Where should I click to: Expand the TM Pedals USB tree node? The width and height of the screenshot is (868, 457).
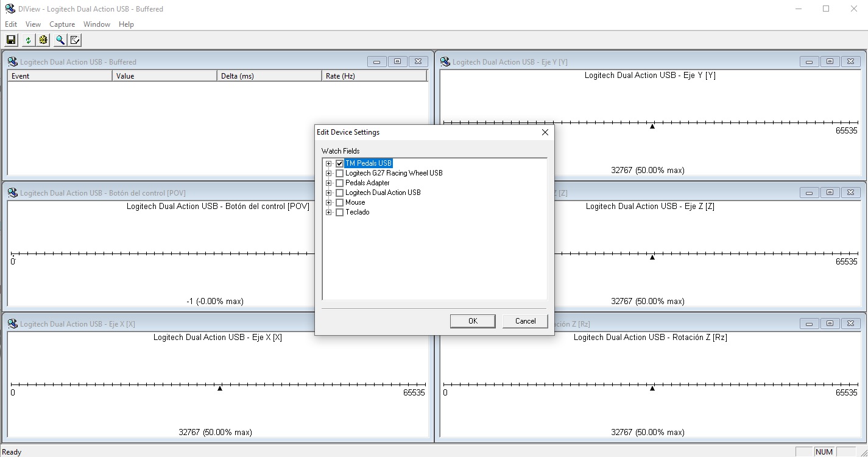pos(329,163)
